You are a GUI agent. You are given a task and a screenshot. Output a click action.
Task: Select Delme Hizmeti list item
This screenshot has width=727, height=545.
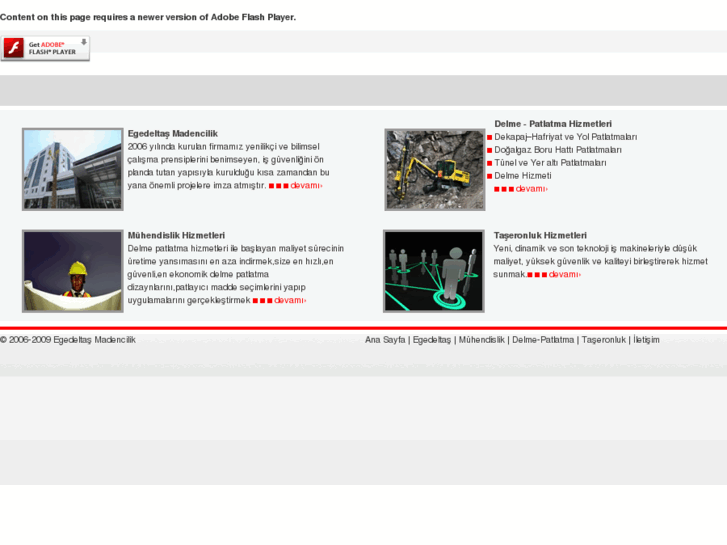point(523,176)
